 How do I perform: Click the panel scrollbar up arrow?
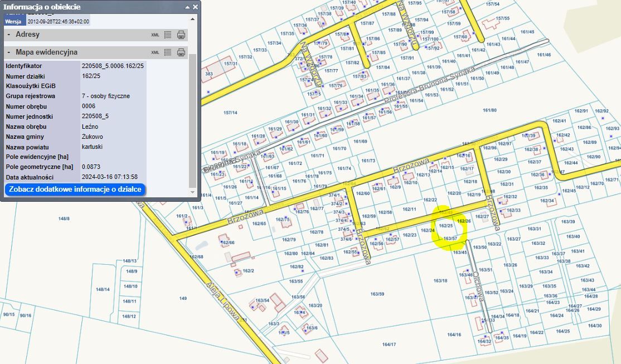[x=192, y=19]
